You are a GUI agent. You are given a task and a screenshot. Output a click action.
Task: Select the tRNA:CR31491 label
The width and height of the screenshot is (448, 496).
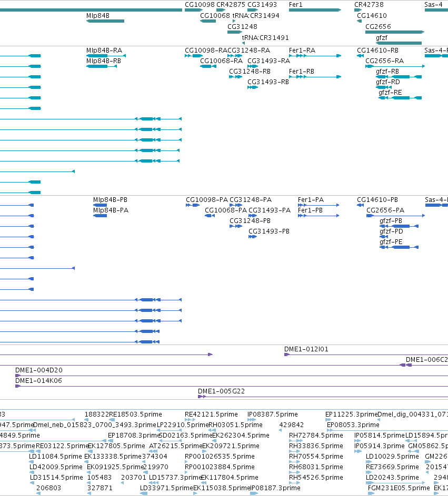coord(265,38)
